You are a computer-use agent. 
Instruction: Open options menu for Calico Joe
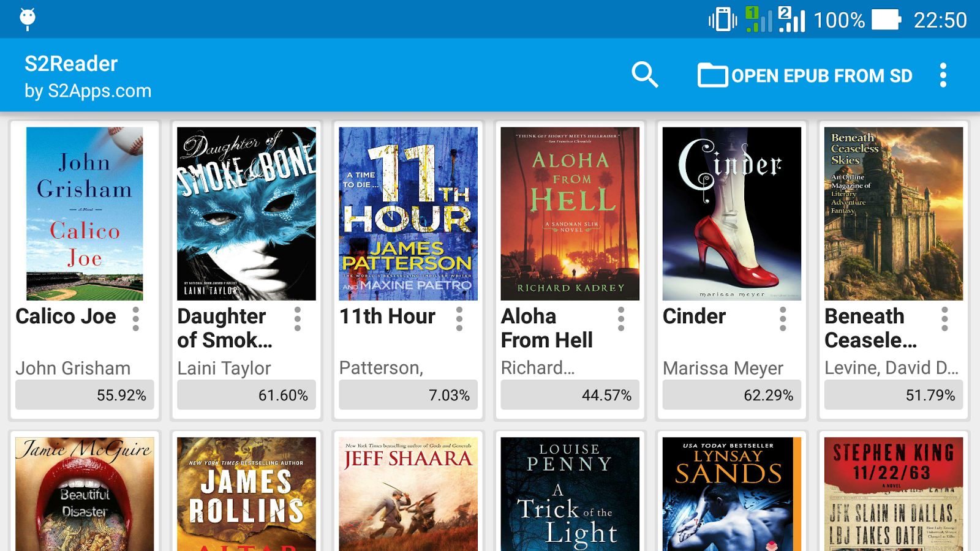[x=136, y=319]
